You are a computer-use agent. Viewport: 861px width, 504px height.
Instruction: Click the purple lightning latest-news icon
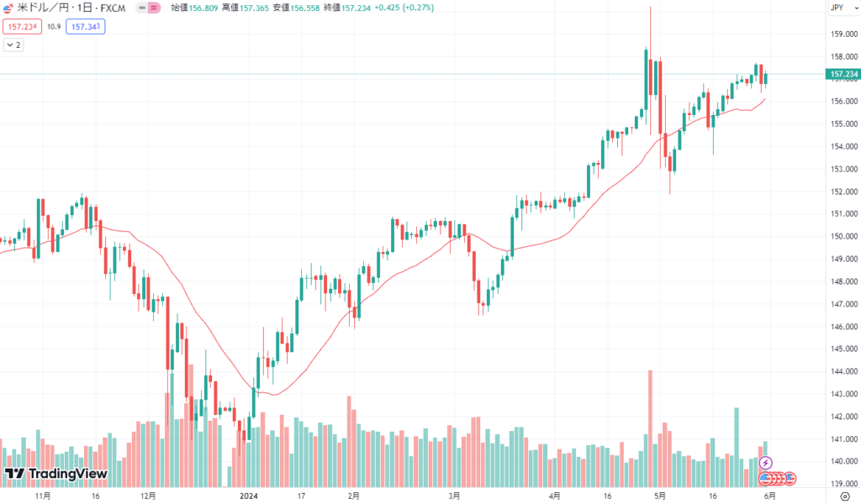[x=766, y=463]
